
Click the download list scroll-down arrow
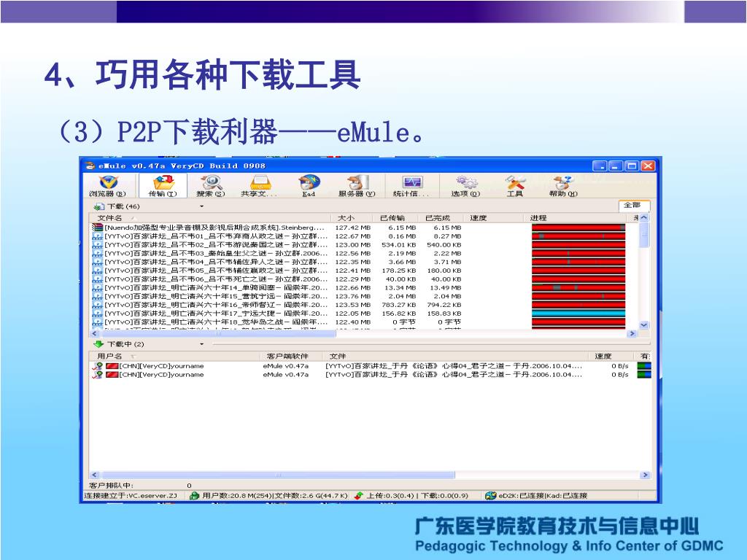click(x=644, y=324)
